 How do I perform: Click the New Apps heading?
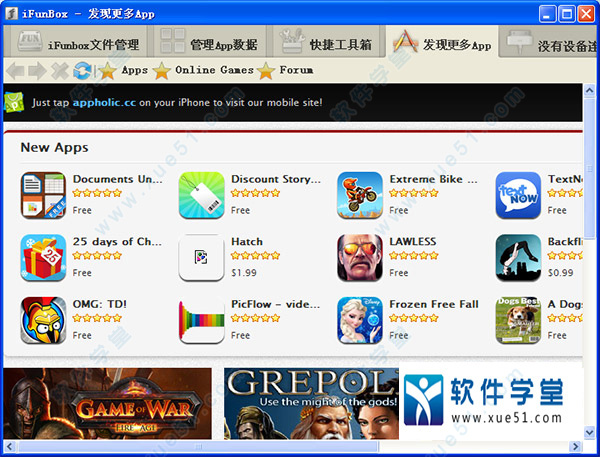tap(54, 148)
